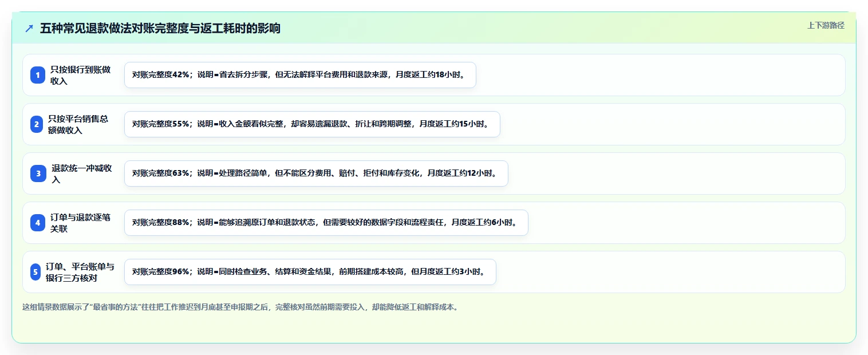Click the number 3 badge
The image size is (868, 355).
coord(38,173)
